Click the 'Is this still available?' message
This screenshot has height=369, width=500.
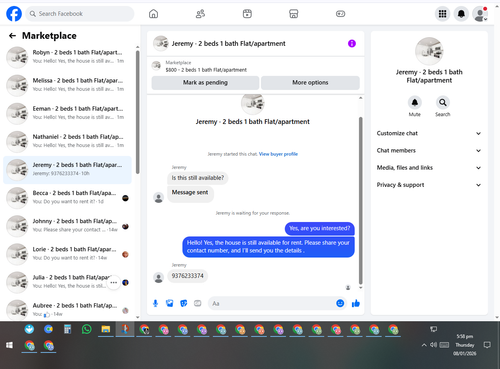click(x=198, y=178)
